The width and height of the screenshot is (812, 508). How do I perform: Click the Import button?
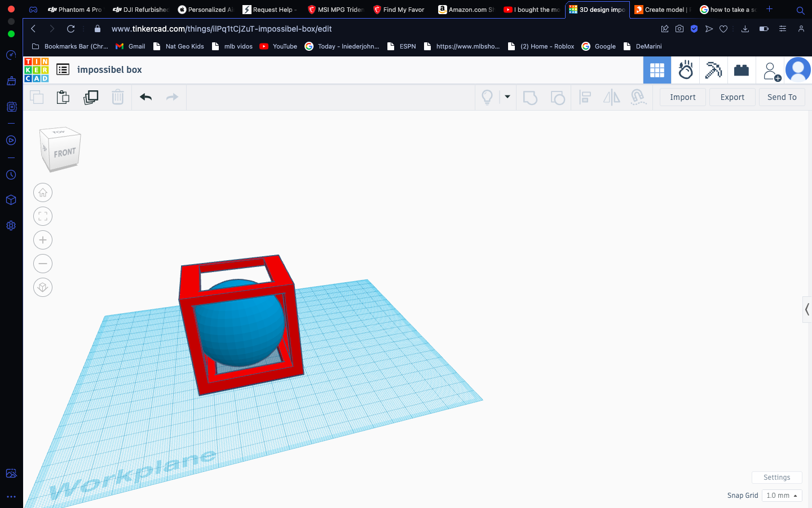(683, 97)
